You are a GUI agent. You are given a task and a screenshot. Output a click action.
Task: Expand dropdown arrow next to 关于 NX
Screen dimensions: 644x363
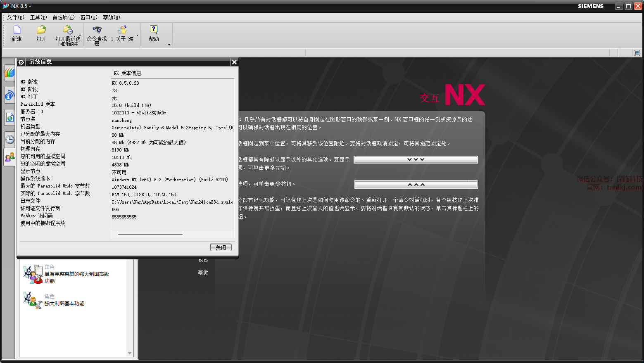point(137,36)
